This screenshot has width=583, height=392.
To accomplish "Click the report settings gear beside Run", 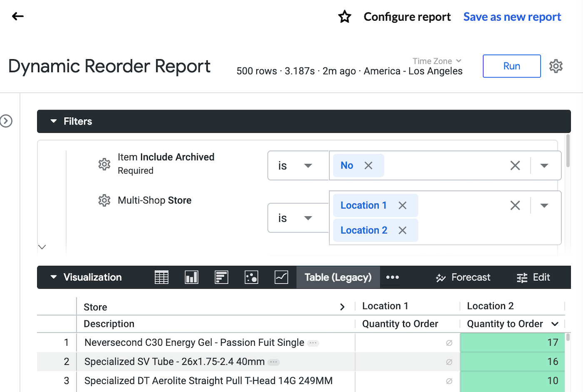I will pyautogui.click(x=556, y=66).
